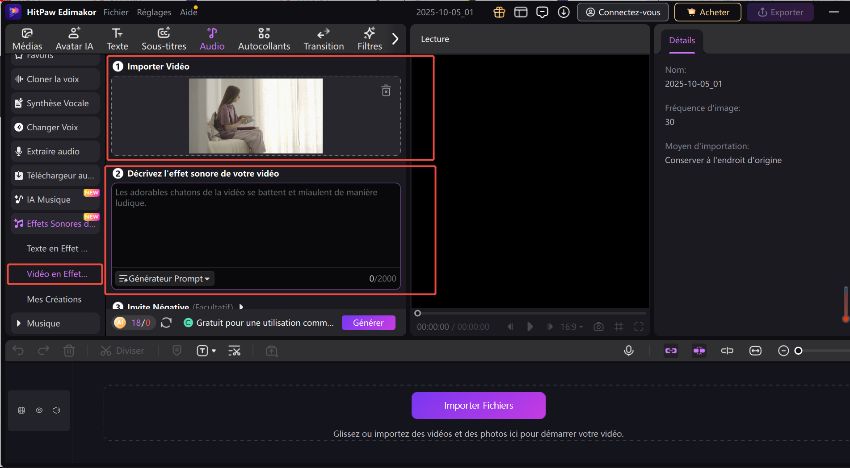Toggle the purple timeline link button
The width and height of the screenshot is (850, 468).
(670, 351)
